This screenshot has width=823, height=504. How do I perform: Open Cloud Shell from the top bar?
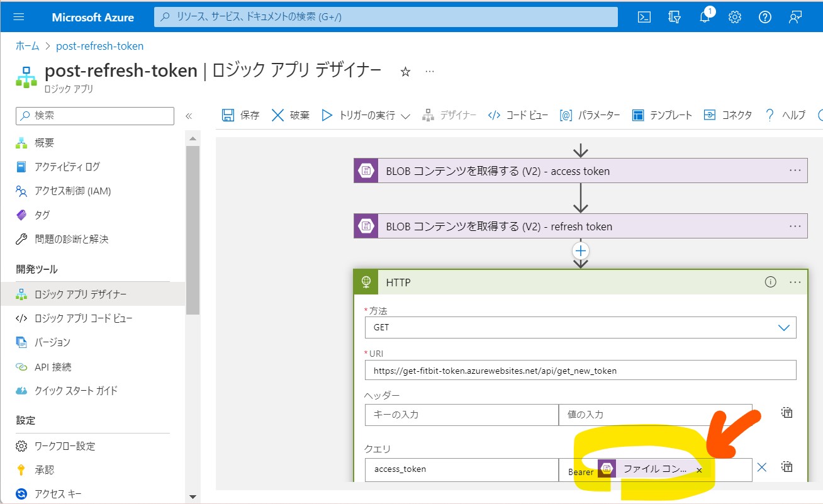644,17
